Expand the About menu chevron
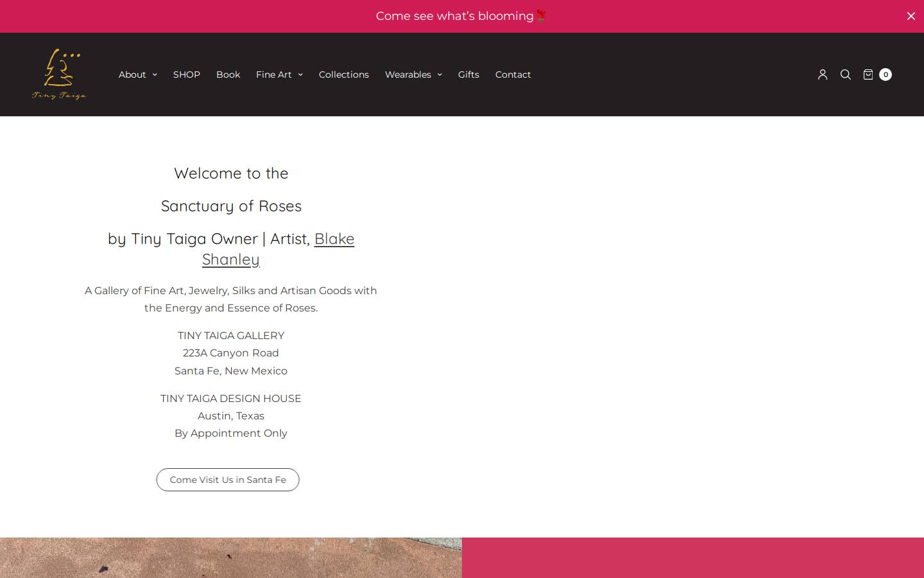Image resolution: width=924 pixels, height=578 pixels. pos(155,74)
